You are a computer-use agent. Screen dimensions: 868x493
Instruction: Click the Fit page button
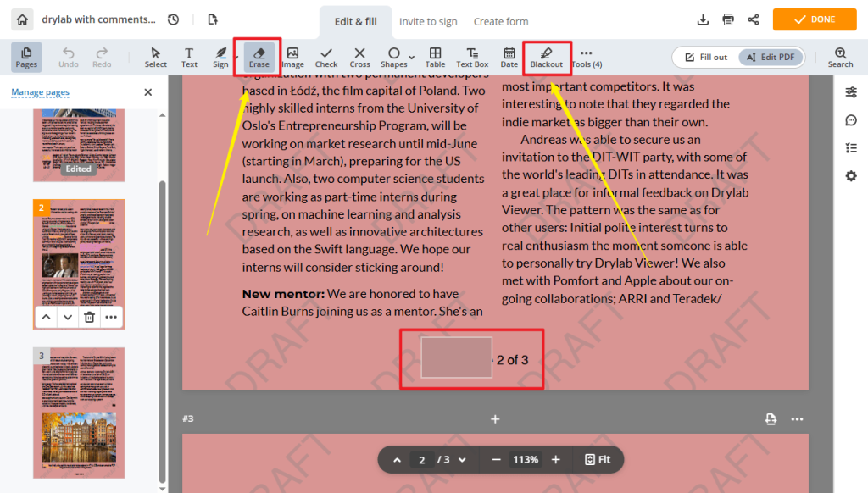[x=598, y=460]
